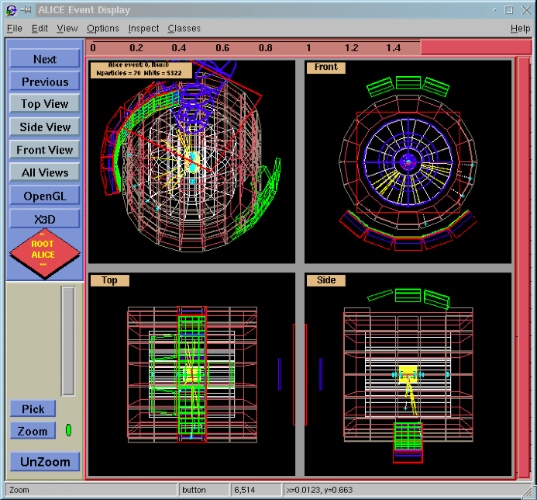Go to the Previous event
This screenshot has width=537, height=500.
click(x=45, y=82)
